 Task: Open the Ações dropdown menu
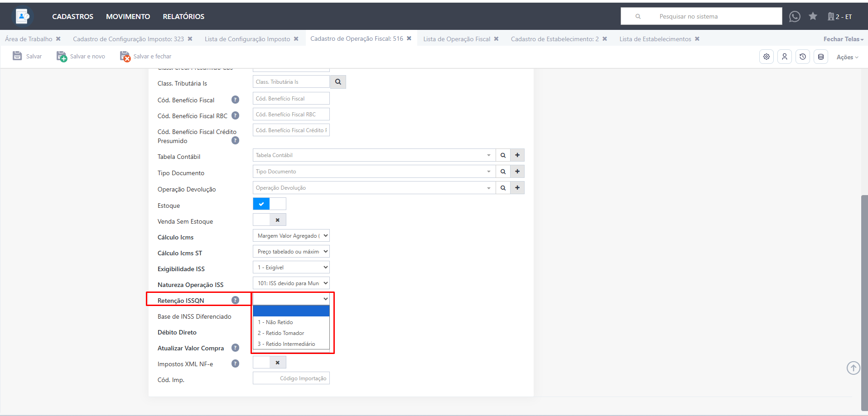pyautogui.click(x=847, y=57)
